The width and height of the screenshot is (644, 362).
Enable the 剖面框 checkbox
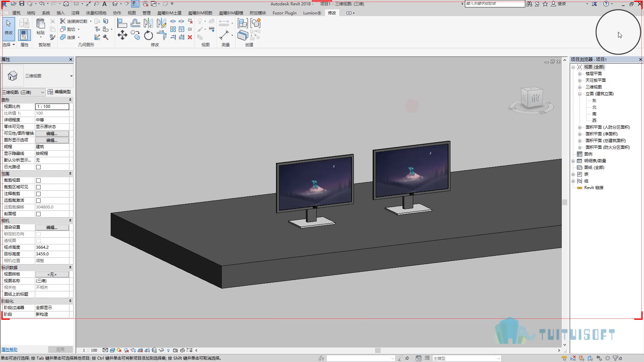click(38, 214)
